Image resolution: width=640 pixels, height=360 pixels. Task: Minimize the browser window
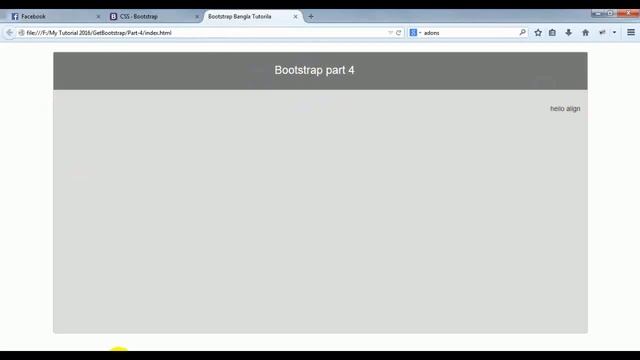coord(598,13)
